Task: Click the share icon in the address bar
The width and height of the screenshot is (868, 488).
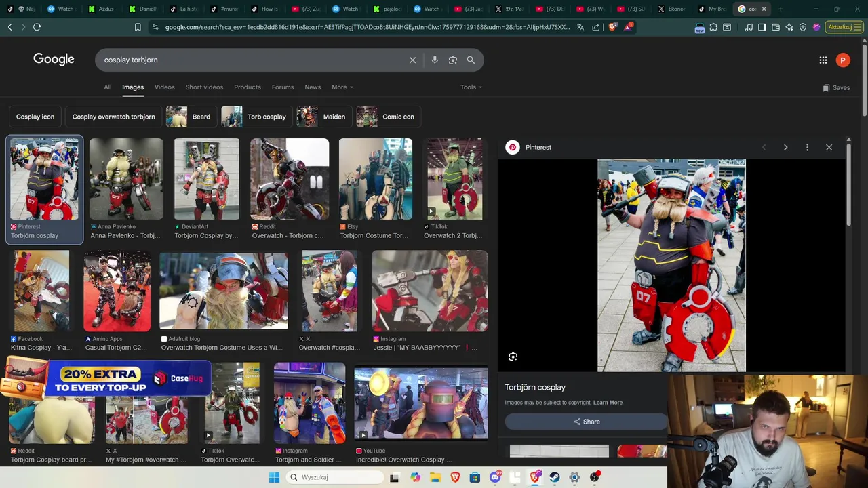Action: tap(595, 27)
